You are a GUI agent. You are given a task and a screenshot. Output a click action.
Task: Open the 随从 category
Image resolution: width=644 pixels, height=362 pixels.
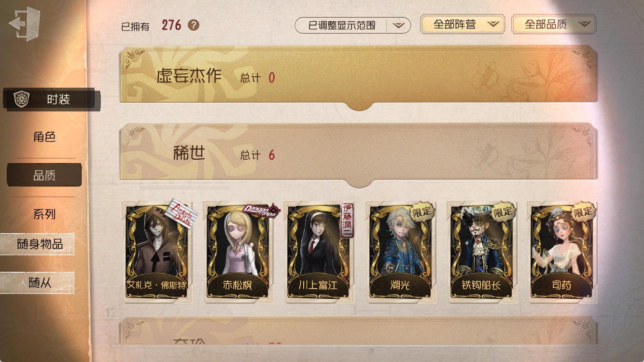[37, 283]
